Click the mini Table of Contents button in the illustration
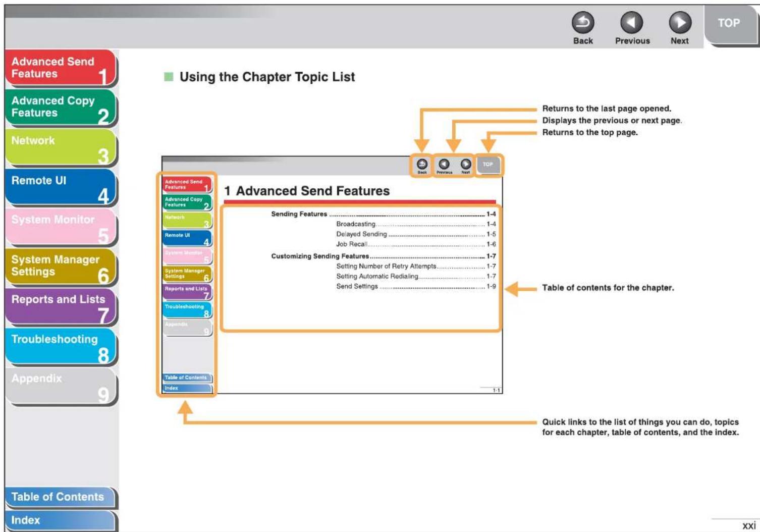The width and height of the screenshot is (760, 532). coord(187,378)
